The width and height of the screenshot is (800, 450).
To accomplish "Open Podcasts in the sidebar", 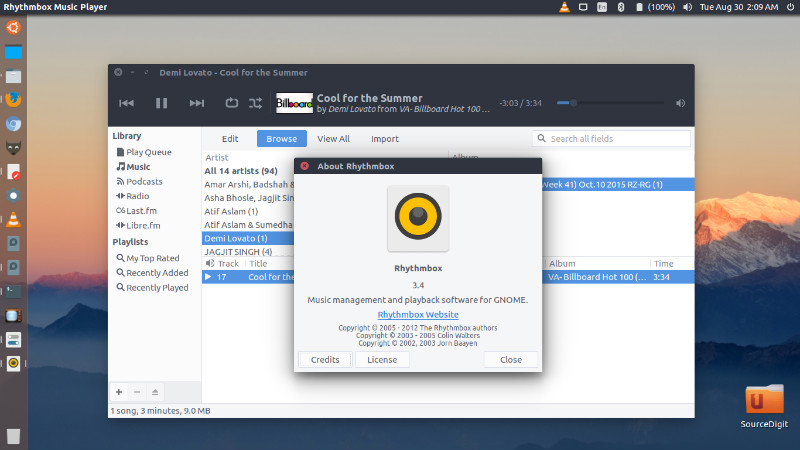I will (139, 182).
